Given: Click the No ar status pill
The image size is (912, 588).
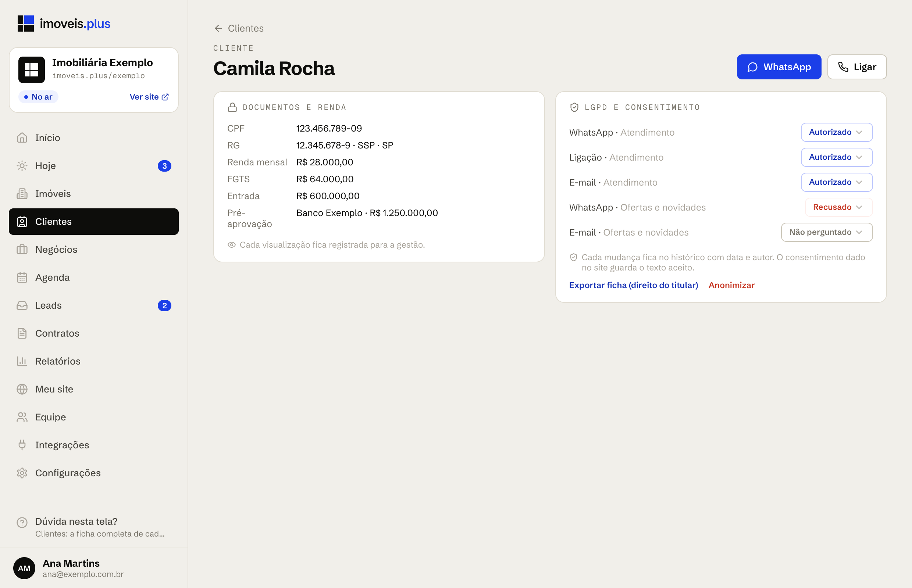Looking at the screenshot, I should [38, 97].
